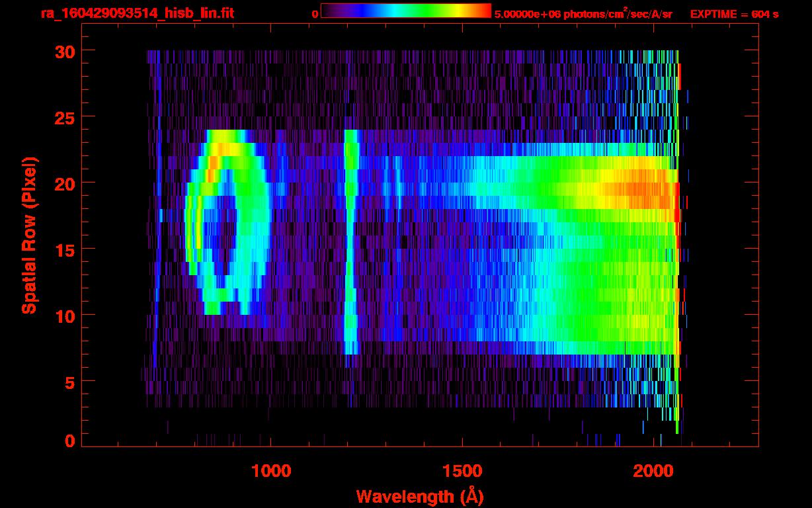Click the EXPTIME = 604 s text
The width and height of the screenshot is (812, 508).
(x=734, y=14)
